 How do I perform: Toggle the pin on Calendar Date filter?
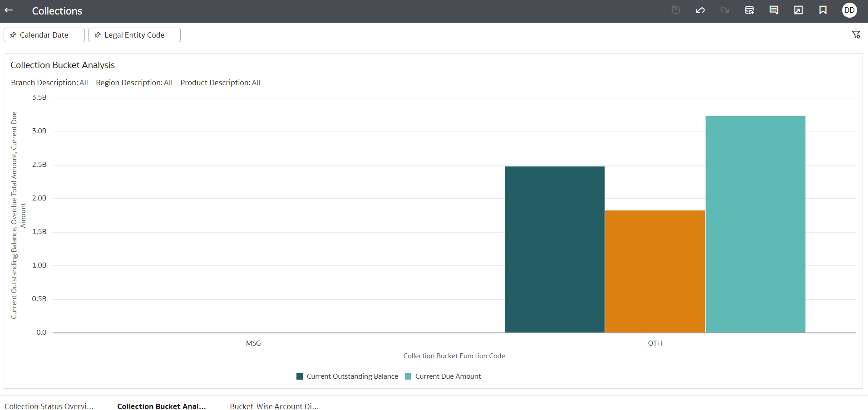pos(13,35)
